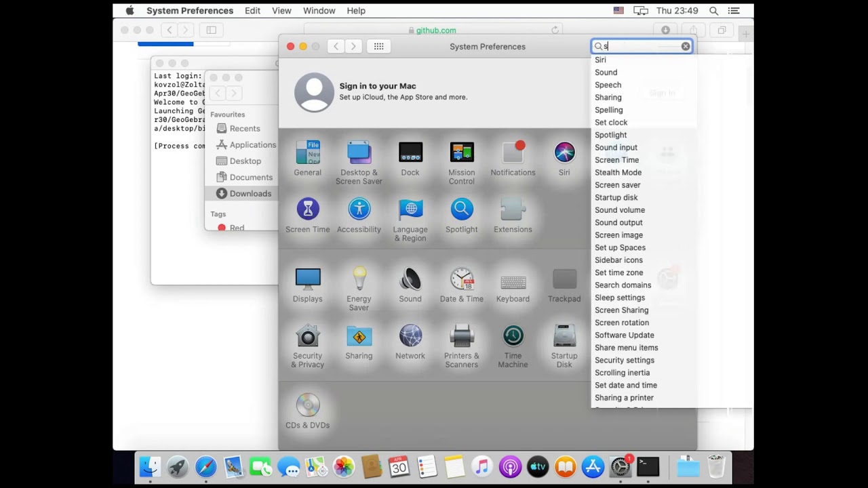868x488 pixels.
Task: Open CDs & DVDs preferences
Action: pos(308,405)
